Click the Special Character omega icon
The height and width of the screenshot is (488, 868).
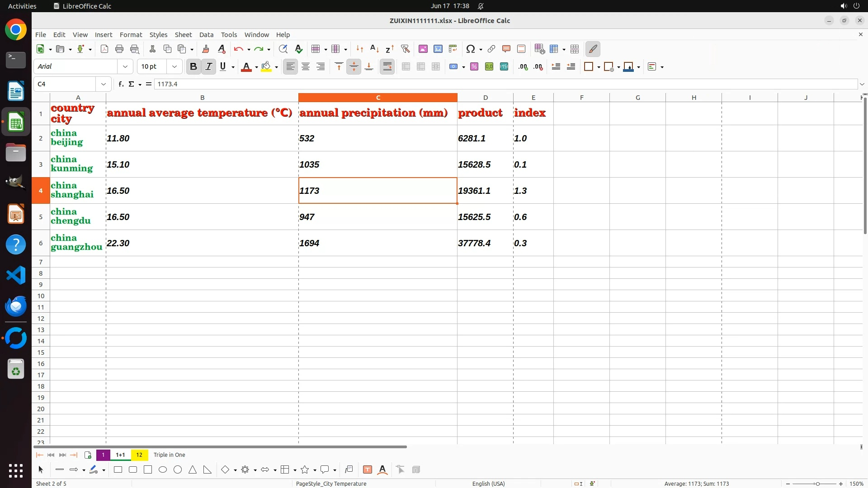point(470,49)
